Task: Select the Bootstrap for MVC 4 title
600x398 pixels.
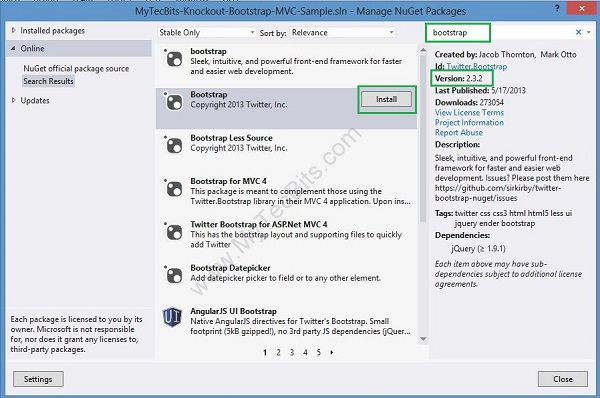Action: (228, 181)
